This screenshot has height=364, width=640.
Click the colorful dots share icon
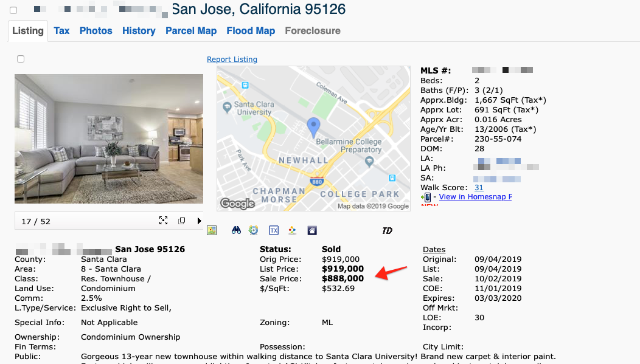pyautogui.click(x=292, y=230)
